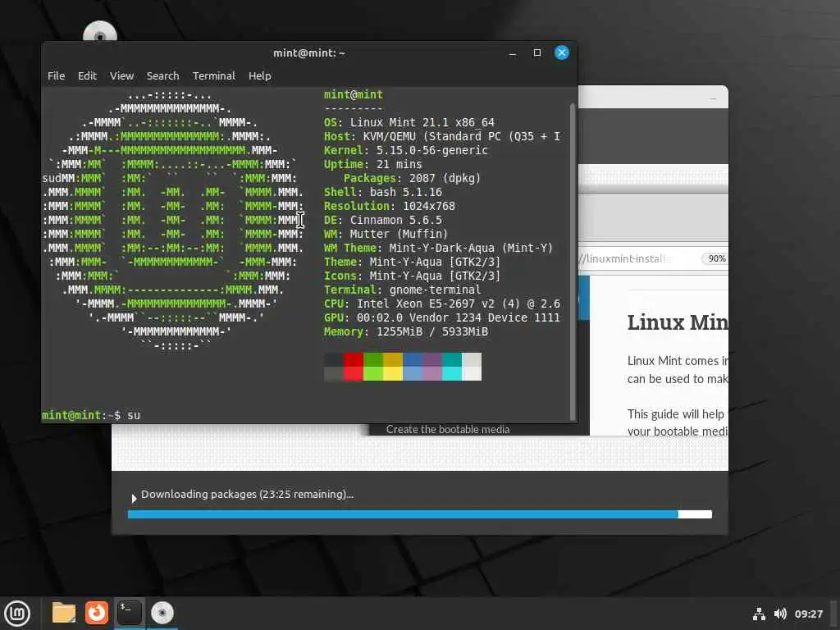The width and height of the screenshot is (840, 630).
Task: Click the 'Host: KVM/QEMU' line
Action: tap(442, 136)
